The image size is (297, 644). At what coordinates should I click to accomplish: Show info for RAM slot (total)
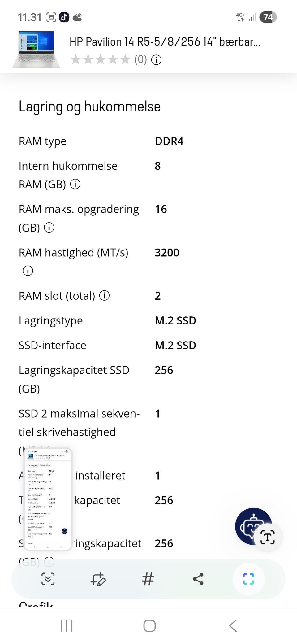(x=104, y=296)
